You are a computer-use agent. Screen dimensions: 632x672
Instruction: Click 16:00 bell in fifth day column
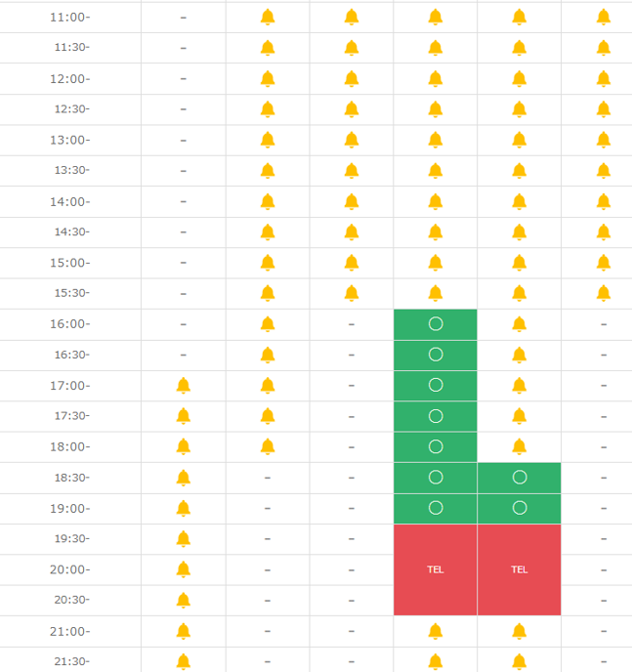click(x=520, y=324)
